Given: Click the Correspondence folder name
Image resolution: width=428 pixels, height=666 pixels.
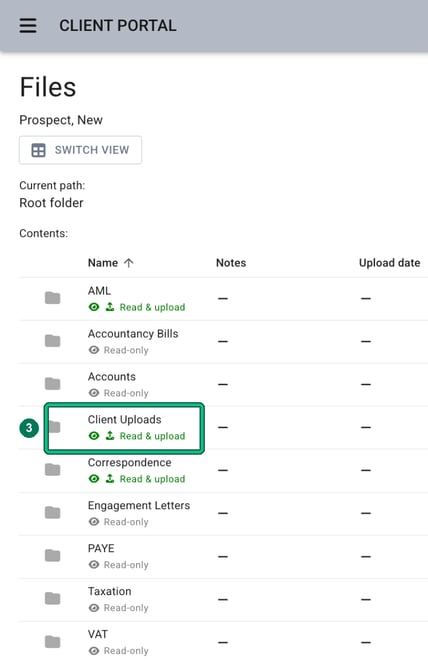Looking at the screenshot, I should [x=130, y=463].
